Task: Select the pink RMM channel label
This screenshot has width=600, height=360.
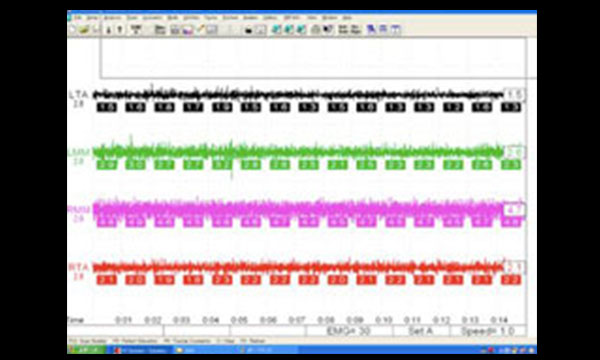Action: pyautogui.click(x=78, y=210)
